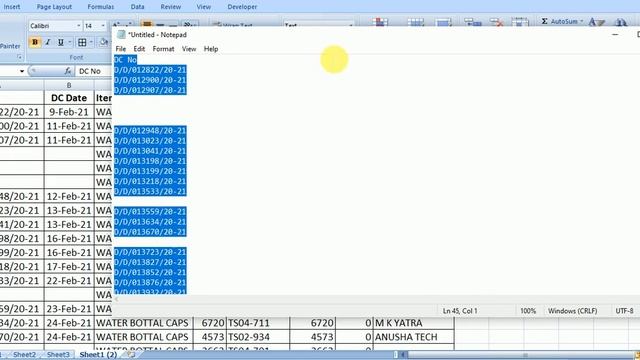Image resolution: width=640 pixels, height=360 pixels.
Task: Click the Insert Worksheet icon beside sheet tabs
Action: pos(131,355)
